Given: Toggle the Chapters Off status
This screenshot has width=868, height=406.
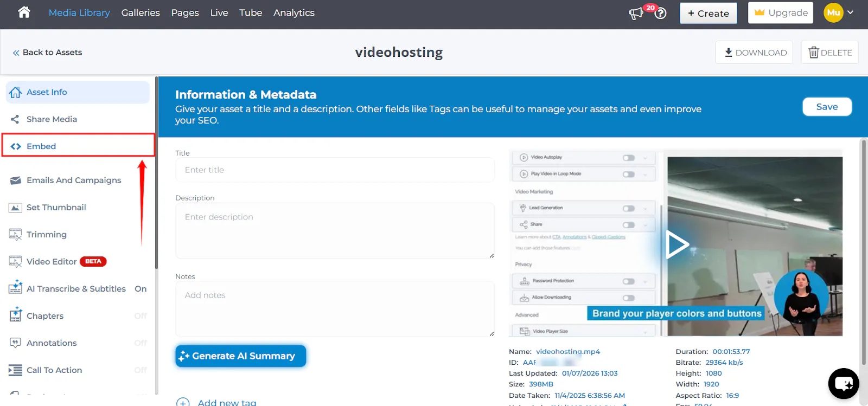Looking at the screenshot, I should tap(141, 316).
